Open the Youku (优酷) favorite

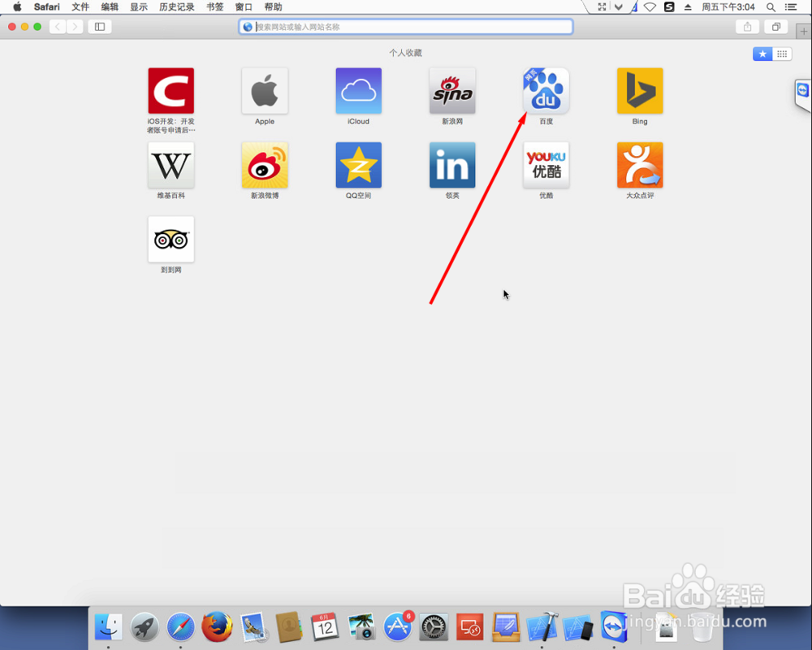[x=546, y=165]
